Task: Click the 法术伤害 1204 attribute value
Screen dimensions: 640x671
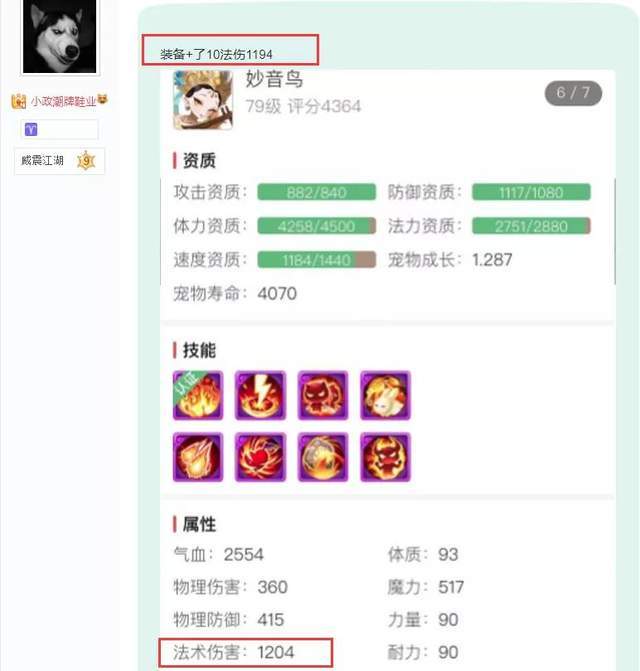Action: pyautogui.click(x=276, y=652)
